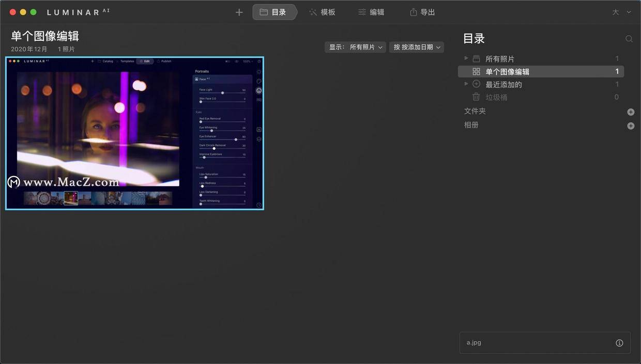Add a new folder with 文件夹 plus icon
The width and height of the screenshot is (641, 364).
point(631,112)
